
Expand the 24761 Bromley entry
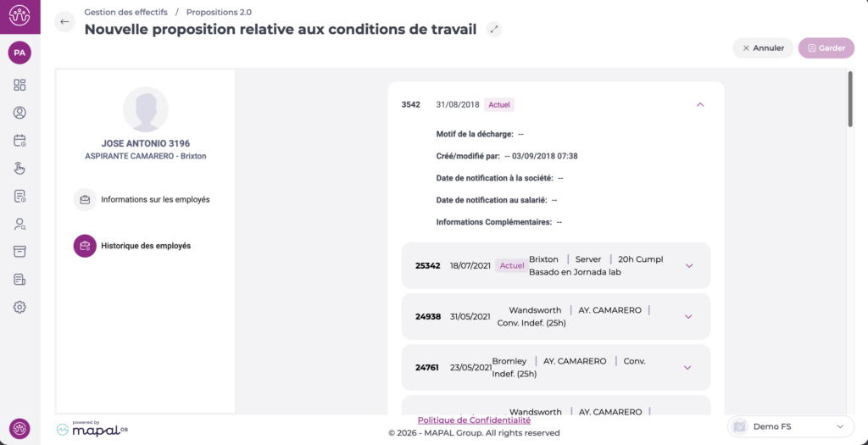point(687,367)
